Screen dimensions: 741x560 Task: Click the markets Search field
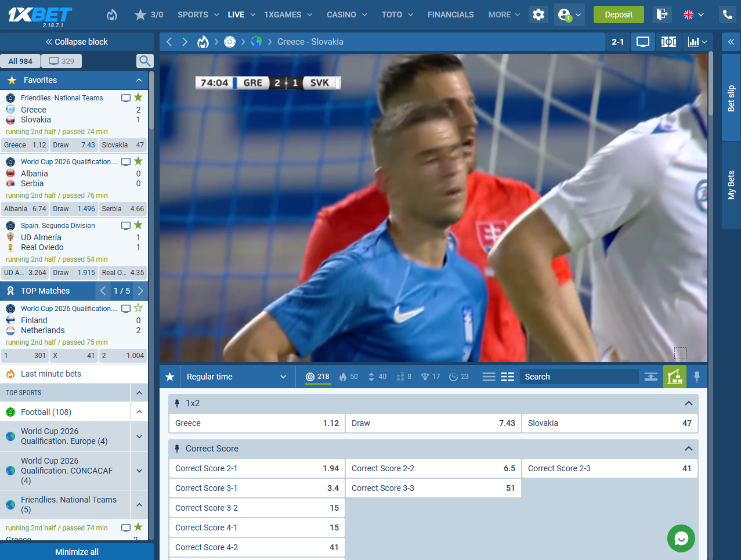click(577, 377)
